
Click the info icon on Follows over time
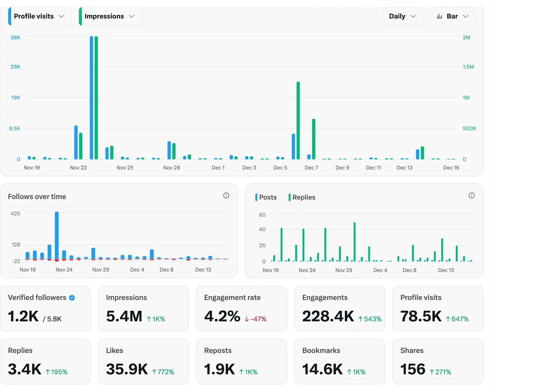pyautogui.click(x=226, y=196)
